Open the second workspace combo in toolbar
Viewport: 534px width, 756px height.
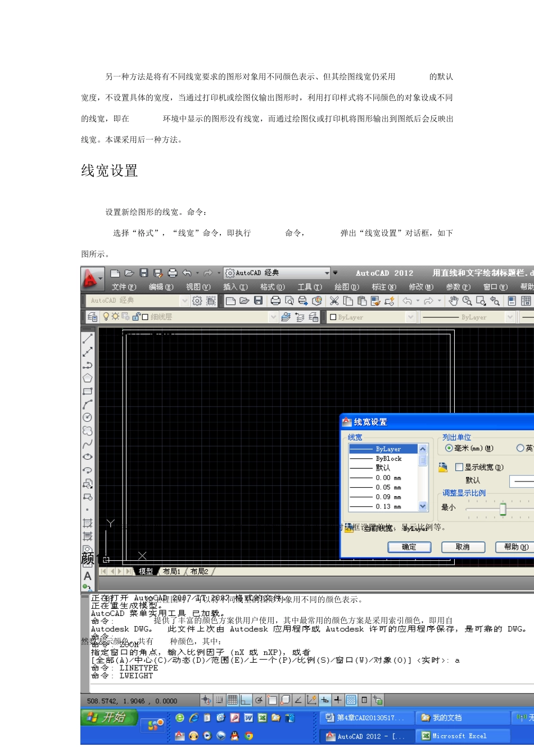[184, 301]
